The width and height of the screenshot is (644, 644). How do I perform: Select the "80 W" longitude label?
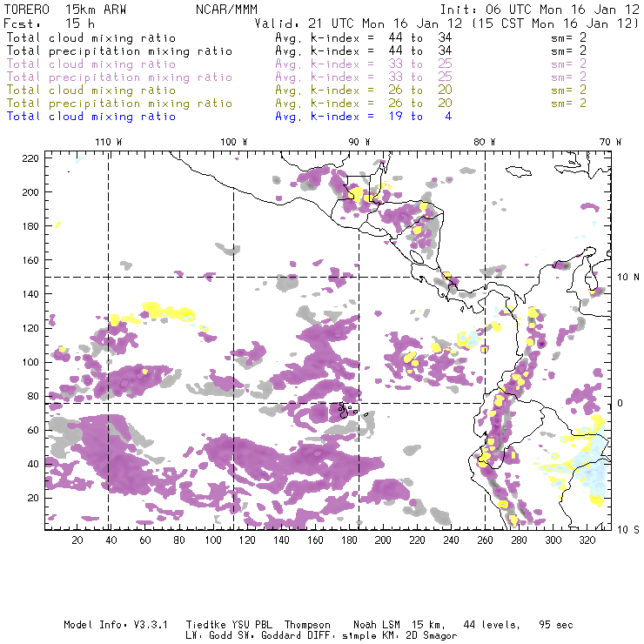(x=485, y=142)
